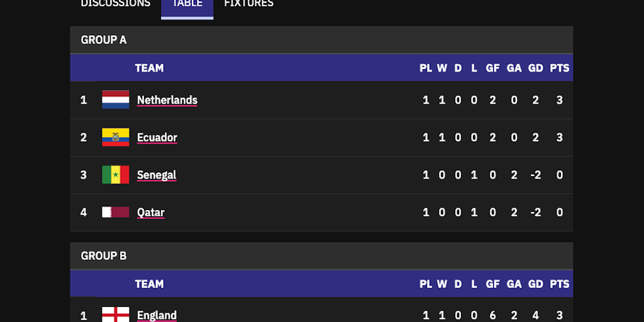Image resolution: width=644 pixels, height=322 pixels.
Task: Click the Senegal flag icon
Action: (x=116, y=175)
